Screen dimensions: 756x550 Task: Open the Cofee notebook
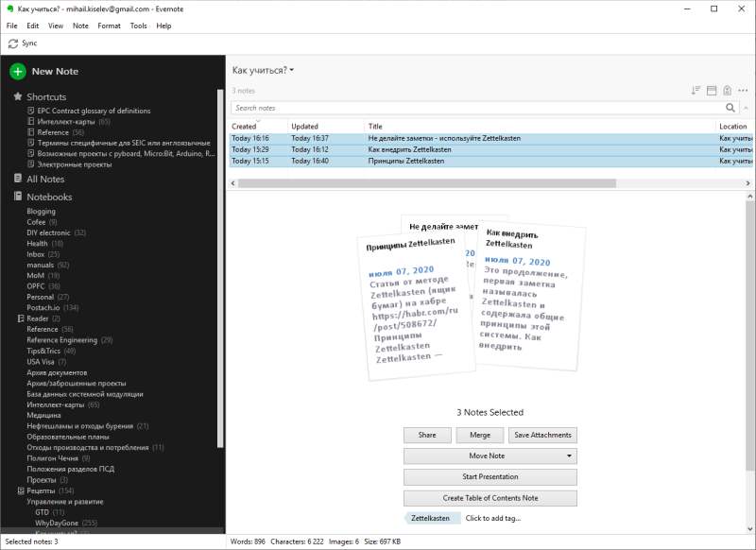point(36,222)
